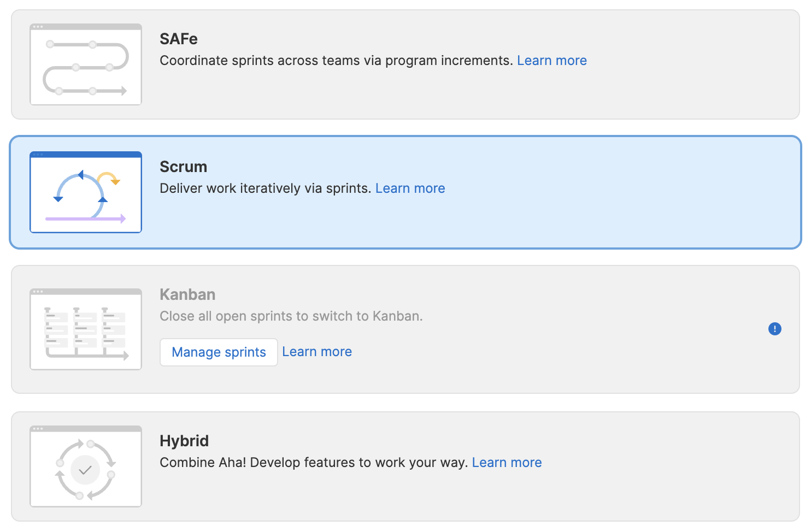Screen dimensions: 811x532
Task: Click the blue exclamation info icon on Kanban
Action: (774, 329)
